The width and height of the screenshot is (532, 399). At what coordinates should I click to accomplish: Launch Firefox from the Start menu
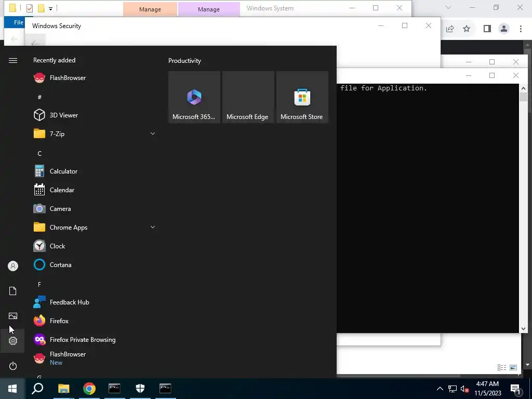coord(94,321)
